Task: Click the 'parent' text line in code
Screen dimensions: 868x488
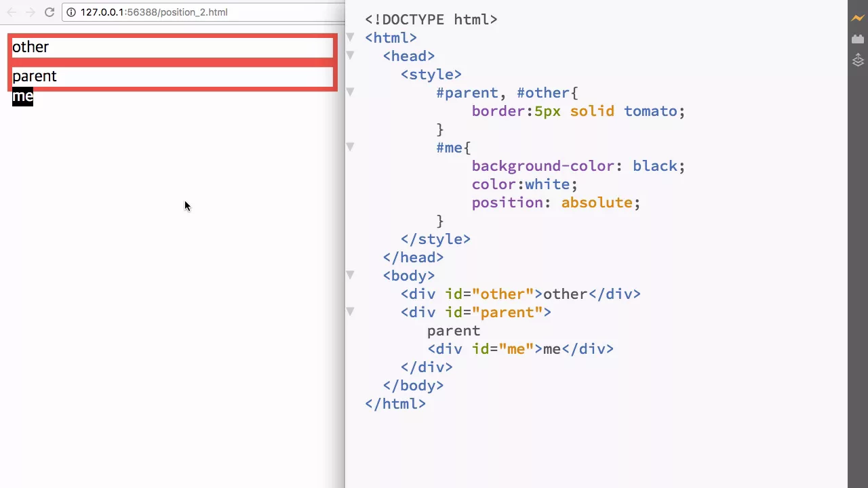Action: coord(454,331)
